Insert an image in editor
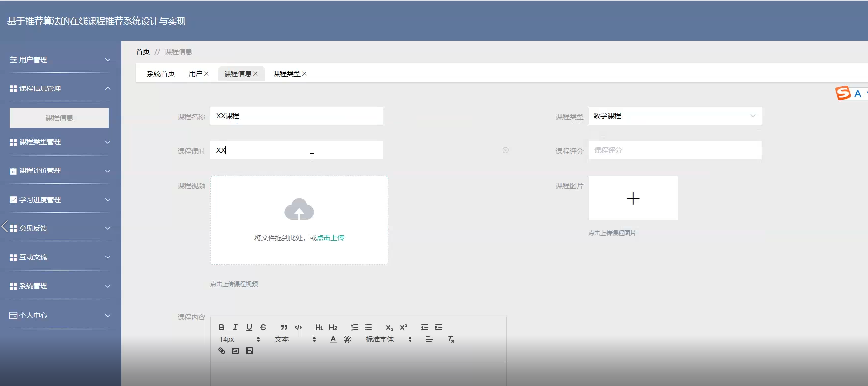This screenshot has width=868, height=386. [x=235, y=351]
